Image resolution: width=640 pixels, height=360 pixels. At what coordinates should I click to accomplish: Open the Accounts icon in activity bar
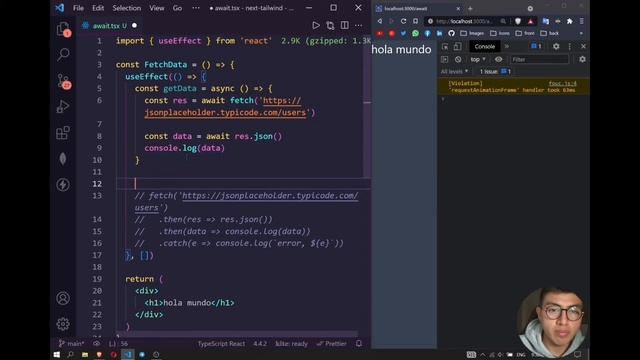click(63, 298)
